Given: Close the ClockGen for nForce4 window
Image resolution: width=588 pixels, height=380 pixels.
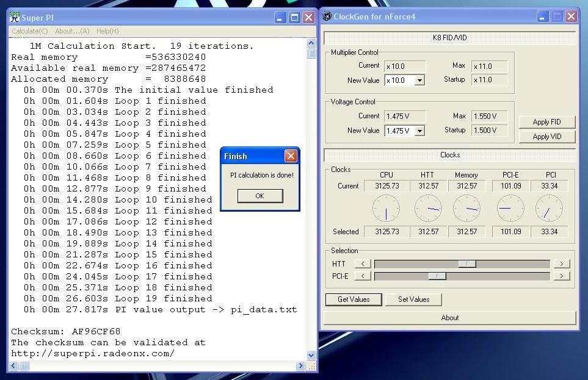Looking at the screenshot, I should pos(571,16).
